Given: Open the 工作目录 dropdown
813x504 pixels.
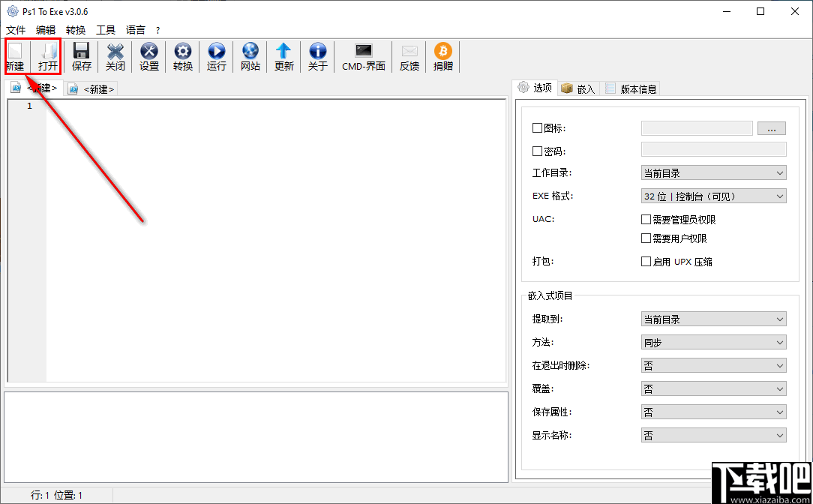Looking at the screenshot, I should pyautogui.click(x=713, y=172).
